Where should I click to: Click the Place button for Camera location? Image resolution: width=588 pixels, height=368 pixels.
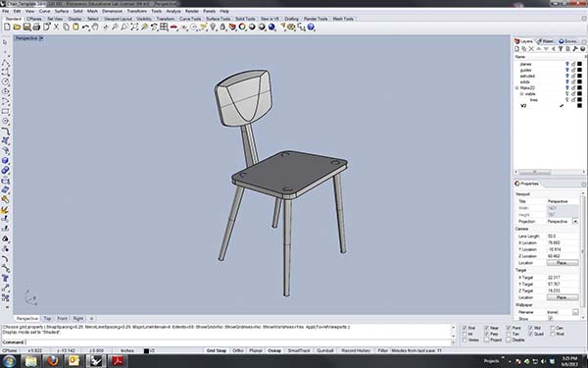[563, 263]
